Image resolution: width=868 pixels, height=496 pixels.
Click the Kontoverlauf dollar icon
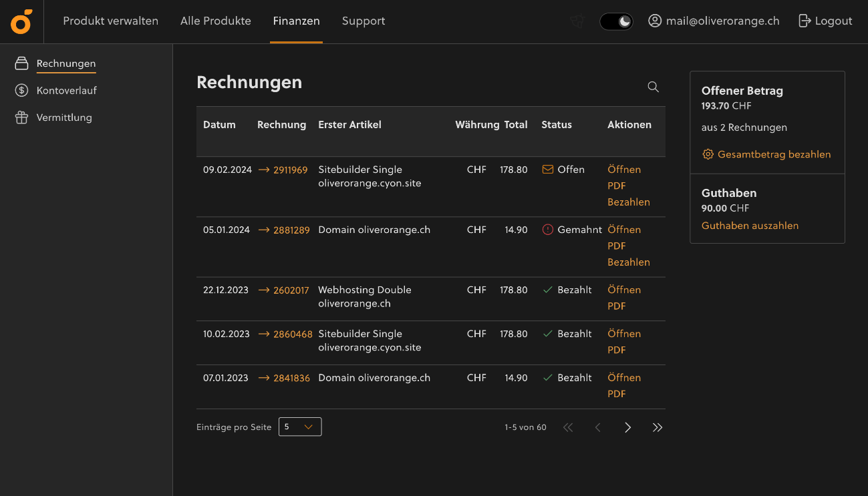21,90
